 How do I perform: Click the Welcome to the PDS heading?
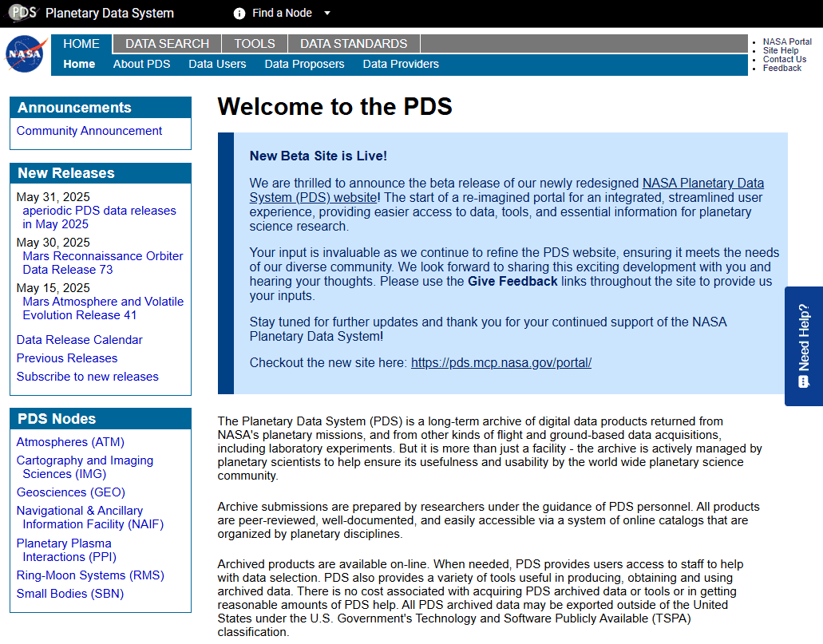coord(335,107)
